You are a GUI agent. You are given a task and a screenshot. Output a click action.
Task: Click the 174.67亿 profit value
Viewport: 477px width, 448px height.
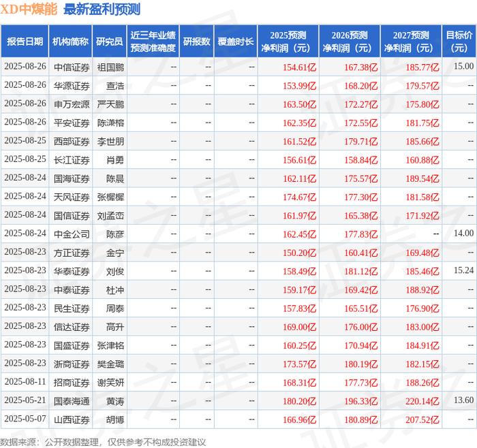point(300,197)
